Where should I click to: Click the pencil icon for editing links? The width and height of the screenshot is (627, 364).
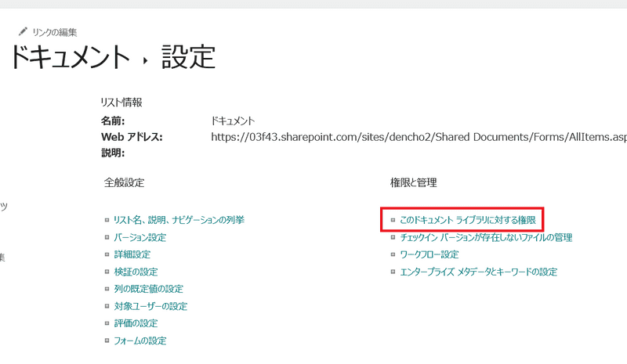tap(22, 32)
